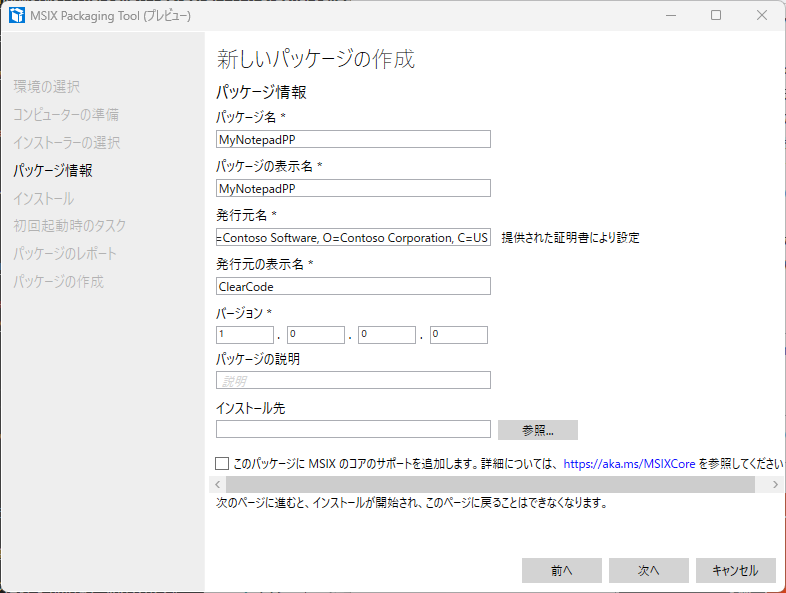Focus the パッケージ名 input field
This screenshot has height=593, width=786.
[353, 139]
